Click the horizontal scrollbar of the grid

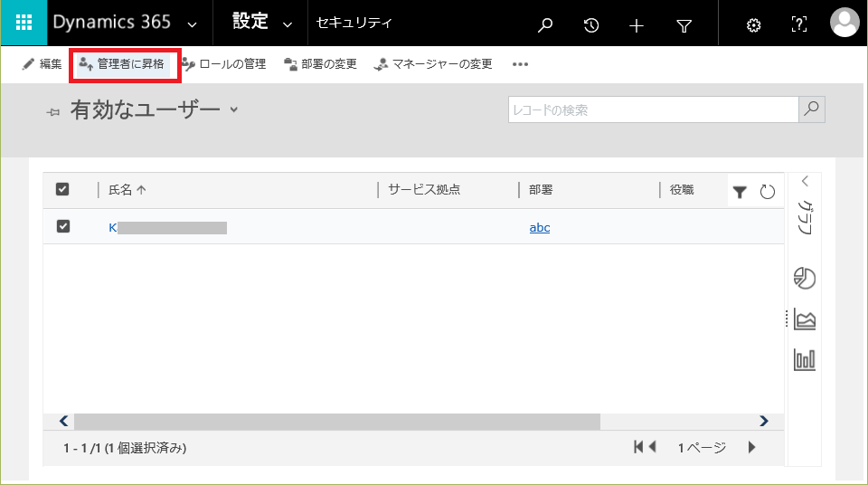coord(337,422)
